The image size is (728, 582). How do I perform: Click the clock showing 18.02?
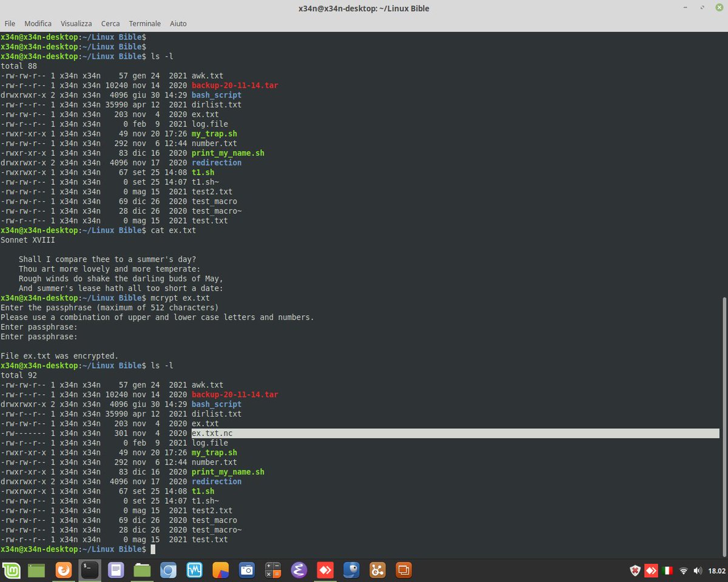(717, 570)
